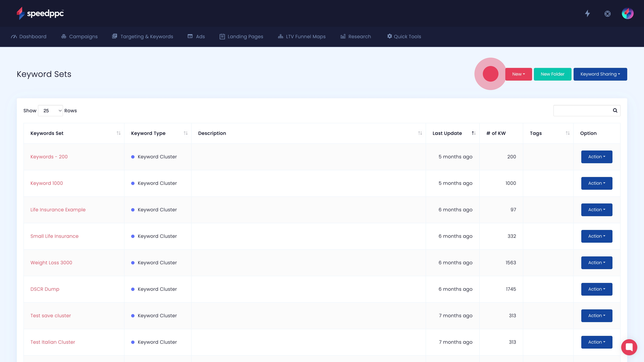Click the New Folder button
Image resolution: width=644 pixels, height=362 pixels.
point(552,74)
